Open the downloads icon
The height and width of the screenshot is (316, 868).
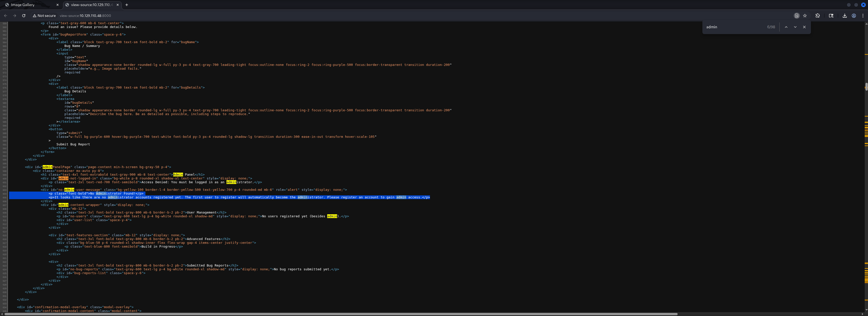pyautogui.click(x=845, y=15)
